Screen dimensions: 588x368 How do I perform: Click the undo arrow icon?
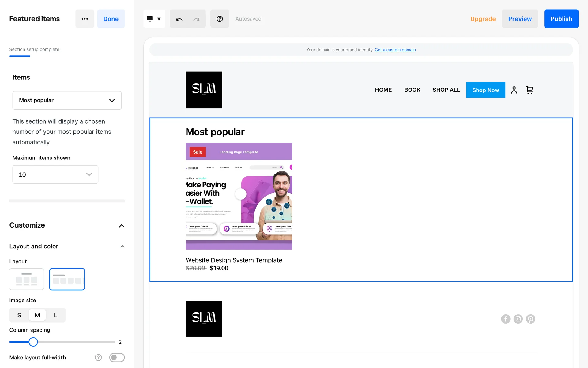[179, 19]
